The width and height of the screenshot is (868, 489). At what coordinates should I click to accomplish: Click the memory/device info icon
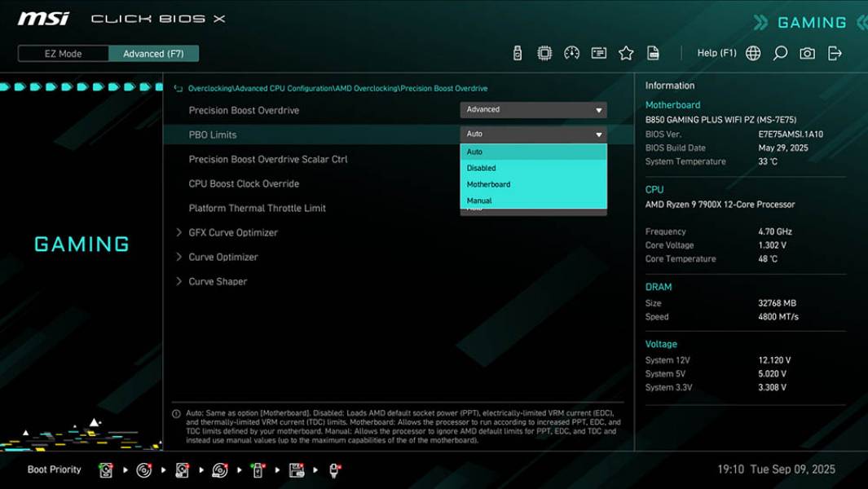[599, 52]
